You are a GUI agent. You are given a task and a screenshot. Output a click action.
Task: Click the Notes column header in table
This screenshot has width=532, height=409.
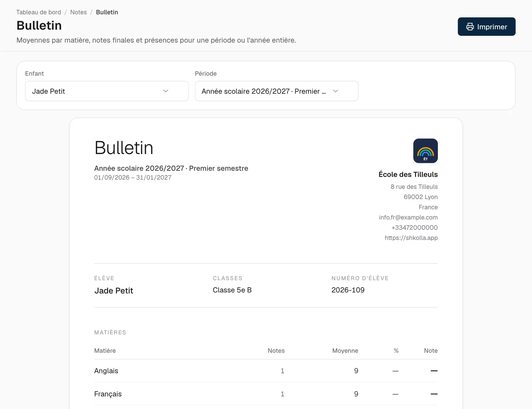pos(276,351)
